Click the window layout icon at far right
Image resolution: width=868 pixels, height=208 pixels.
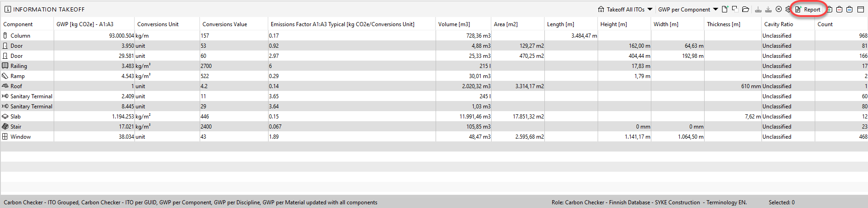[861, 9]
